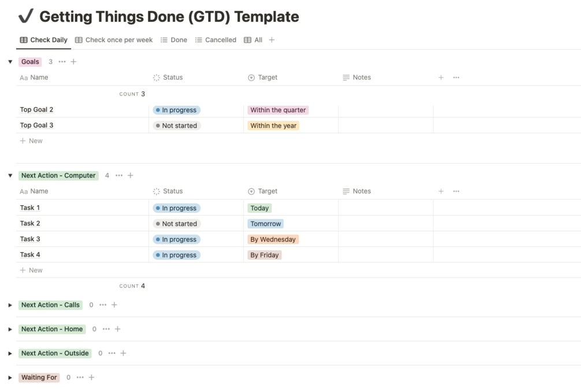Open the Next Action - Home options menu

(x=106, y=329)
